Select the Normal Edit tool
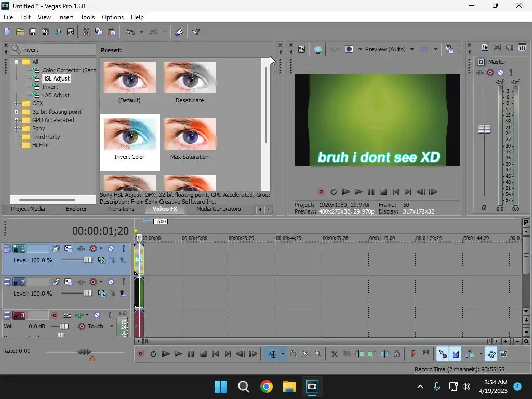This screenshot has height=399, width=532. [272, 354]
